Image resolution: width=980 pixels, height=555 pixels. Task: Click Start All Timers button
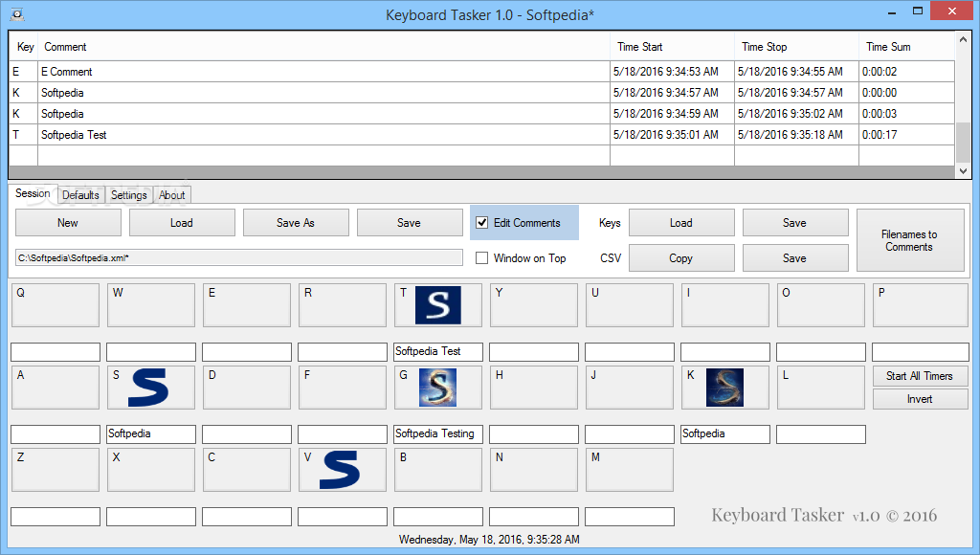click(x=920, y=376)
